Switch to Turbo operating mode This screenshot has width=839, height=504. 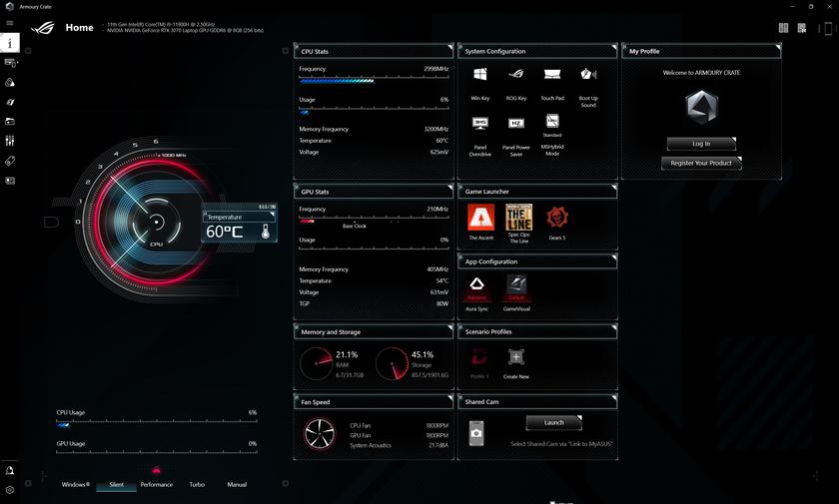[x=197, y=484]
